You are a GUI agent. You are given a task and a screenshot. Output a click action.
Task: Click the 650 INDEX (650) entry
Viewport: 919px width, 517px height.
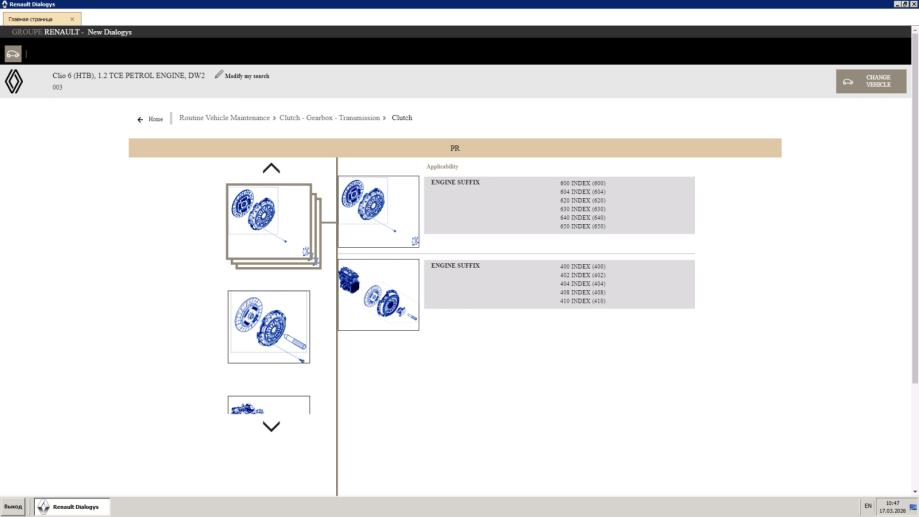(x=583, y=226)
